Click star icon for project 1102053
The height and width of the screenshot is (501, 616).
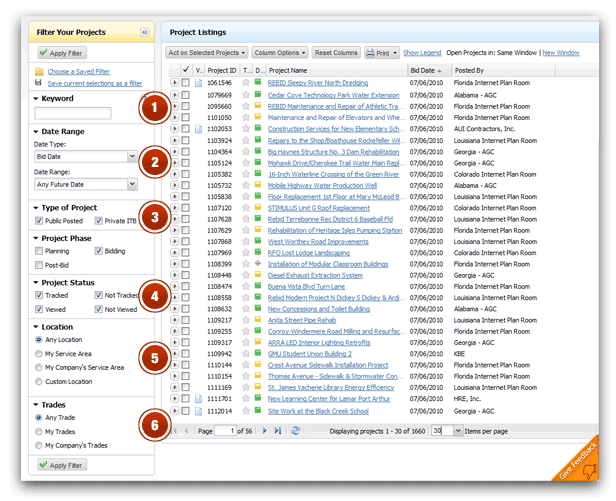click(x=246, y=129)
